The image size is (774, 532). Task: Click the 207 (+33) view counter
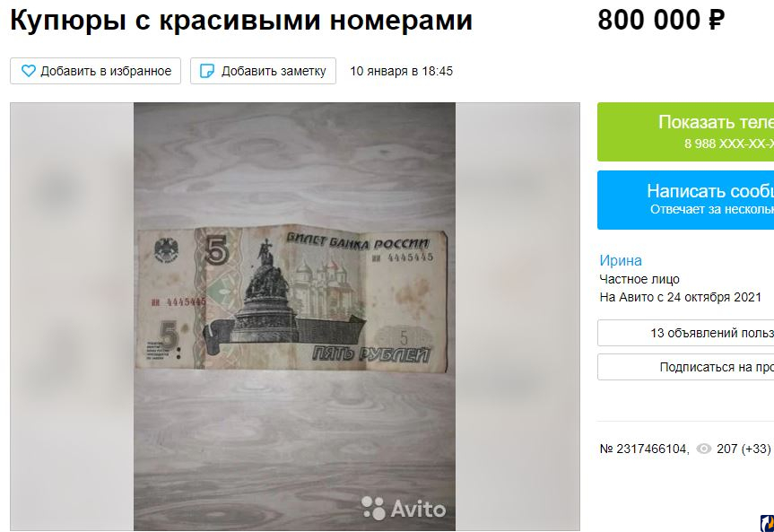(744, 449)
